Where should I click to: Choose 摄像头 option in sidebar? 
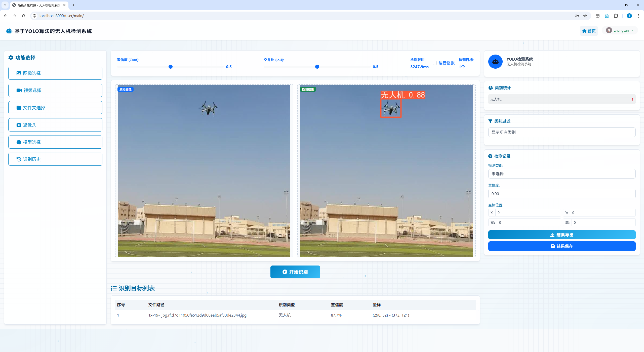pos(55,125)
